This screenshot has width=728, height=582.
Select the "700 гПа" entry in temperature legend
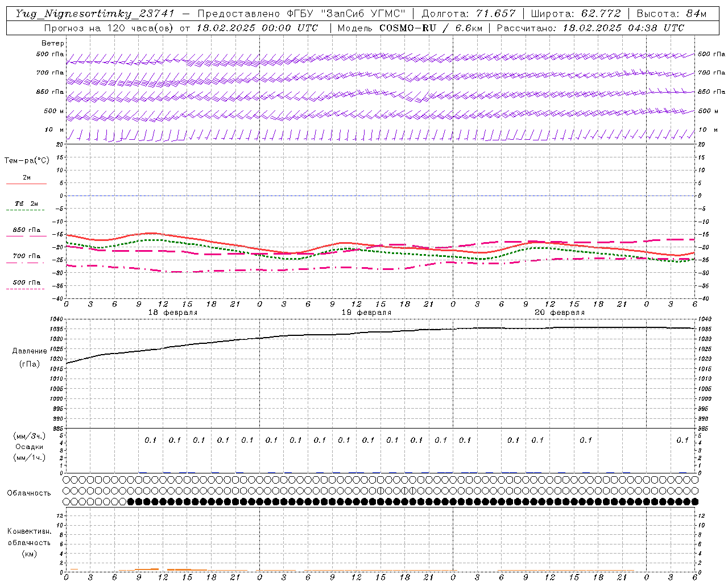[x=27, y=256]
